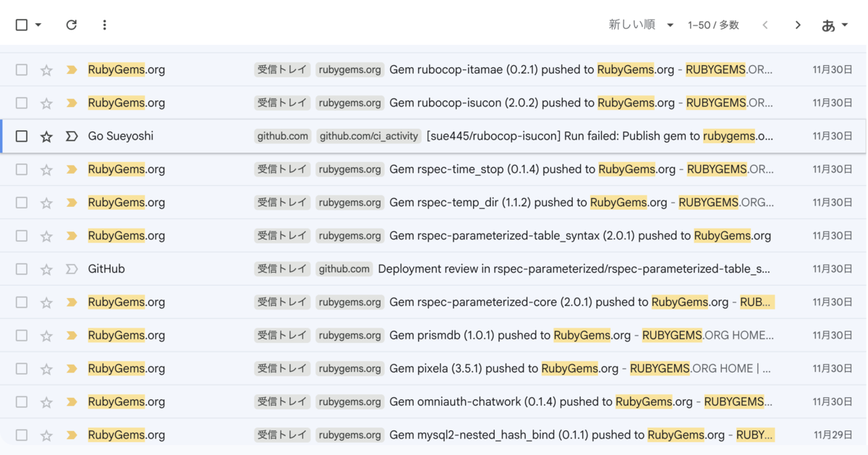This screenshot has width=868, height=455.
Task: Star the rspec-time_stop (0.1.4) email
Action: (x=46, y=170)
